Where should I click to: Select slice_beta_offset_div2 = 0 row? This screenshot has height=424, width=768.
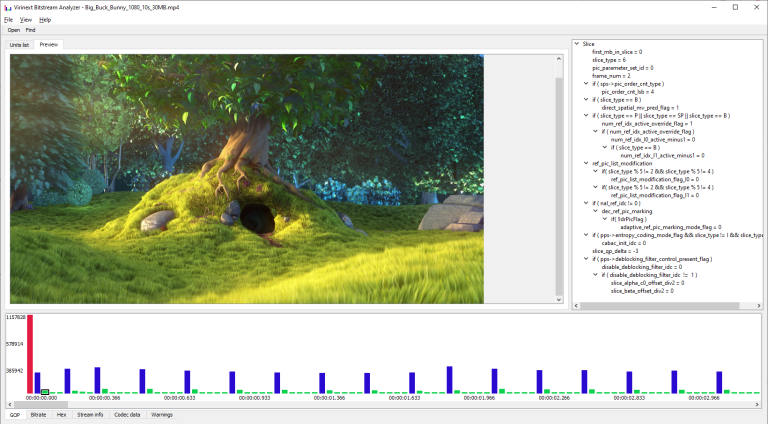[x=642, y=291]
